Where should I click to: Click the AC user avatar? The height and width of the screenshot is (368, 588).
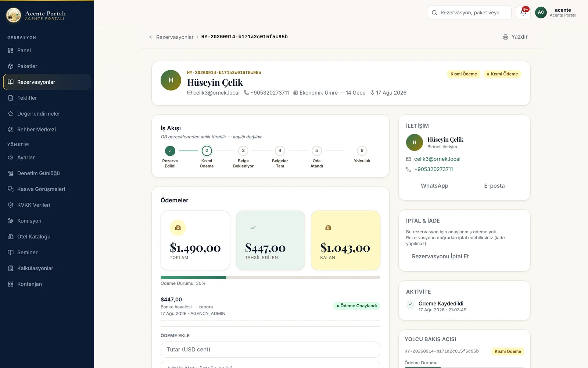pyautogui.click(x=541, y=13)
